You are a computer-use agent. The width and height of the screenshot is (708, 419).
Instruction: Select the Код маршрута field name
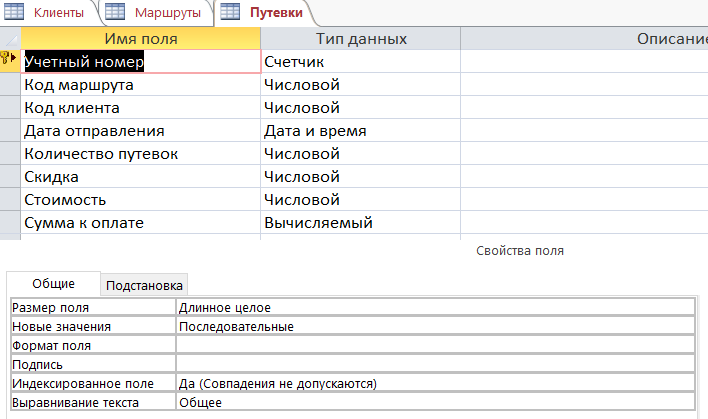pyautogui.click(x=140, y=84)
